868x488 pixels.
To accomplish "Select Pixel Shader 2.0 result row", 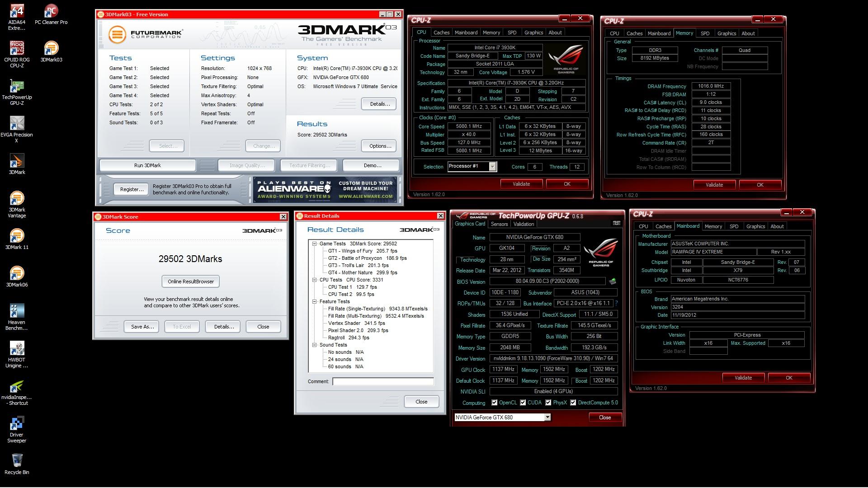I will tap(358, 330).
